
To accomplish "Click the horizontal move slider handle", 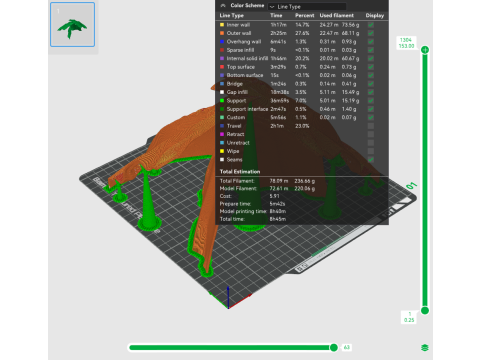I will click(334, 348).
